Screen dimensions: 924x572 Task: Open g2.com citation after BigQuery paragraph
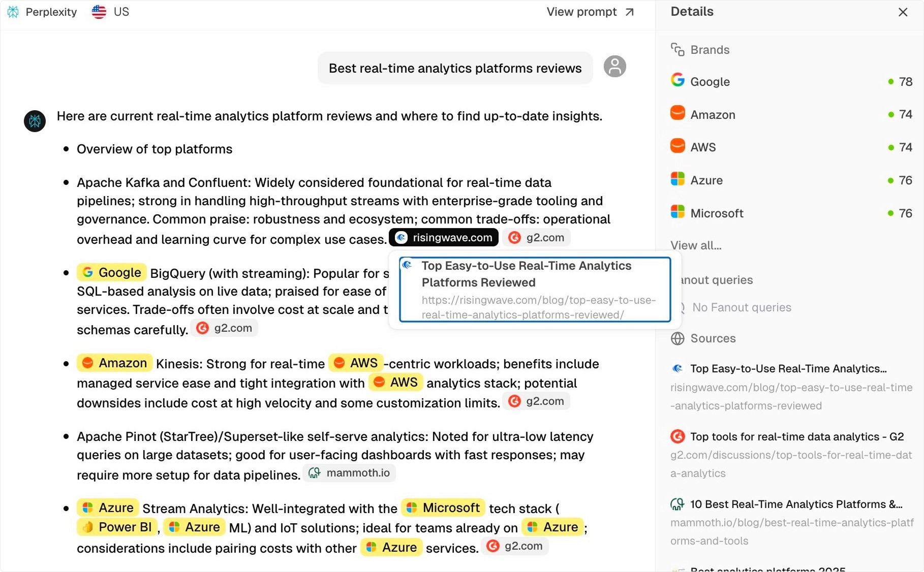(225, 328)
